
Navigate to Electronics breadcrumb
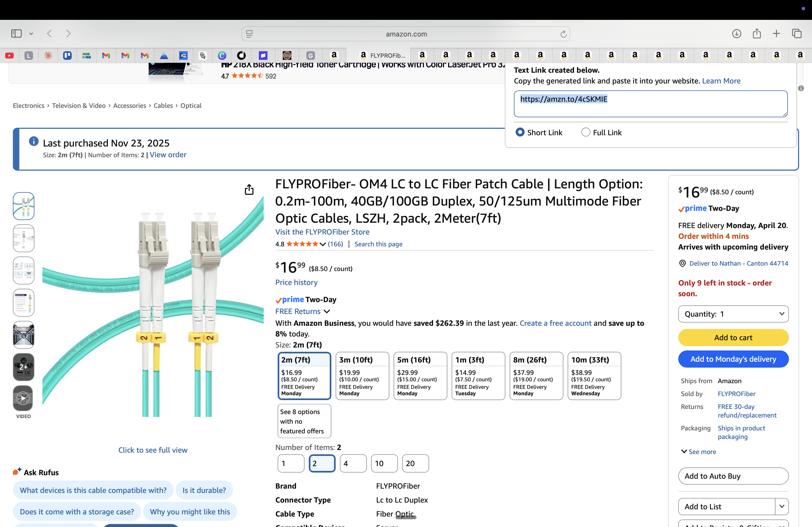[x=29, y=105]
